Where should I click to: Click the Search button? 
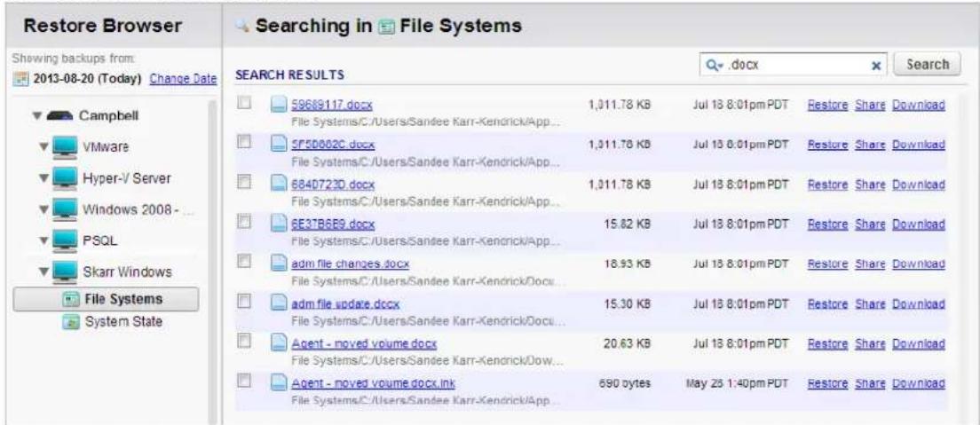coord(928,65)
